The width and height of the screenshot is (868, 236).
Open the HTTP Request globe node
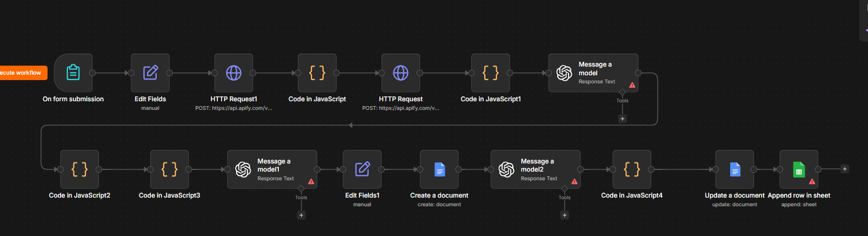[400, 73]
